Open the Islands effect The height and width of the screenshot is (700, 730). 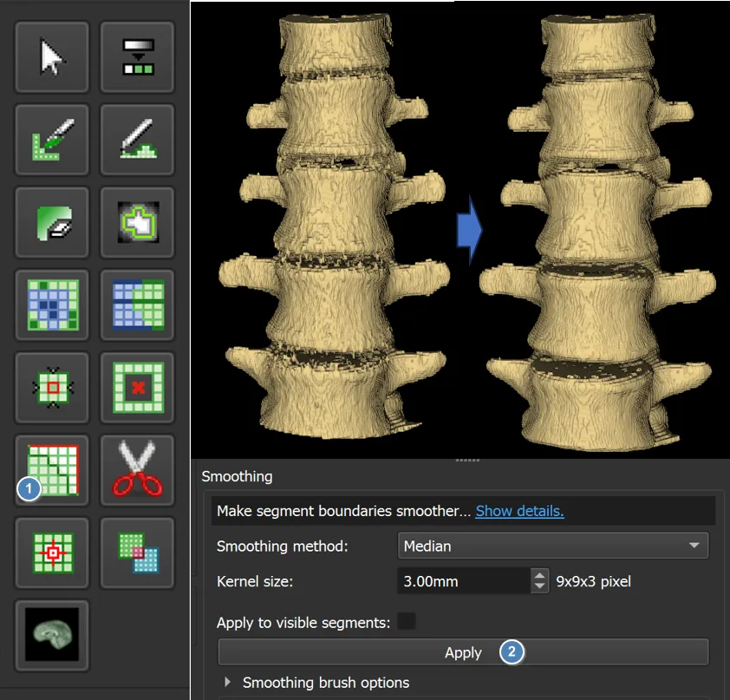click(x=52, y=553)
